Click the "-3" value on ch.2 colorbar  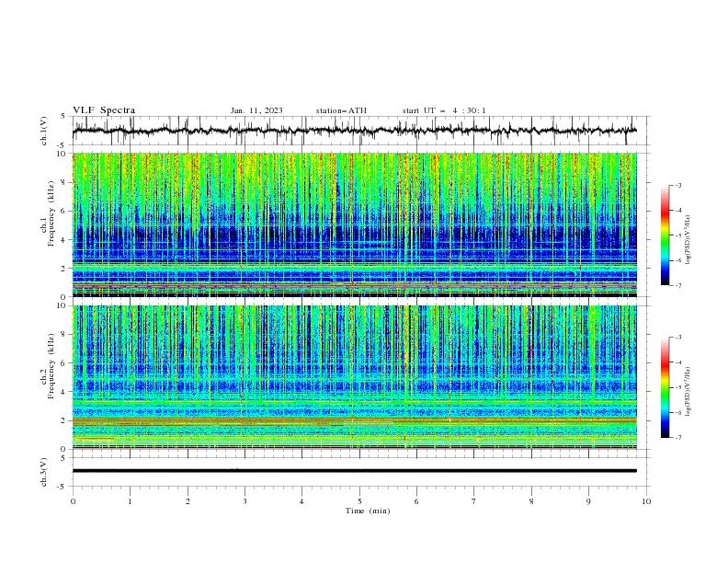pos(677,338)
